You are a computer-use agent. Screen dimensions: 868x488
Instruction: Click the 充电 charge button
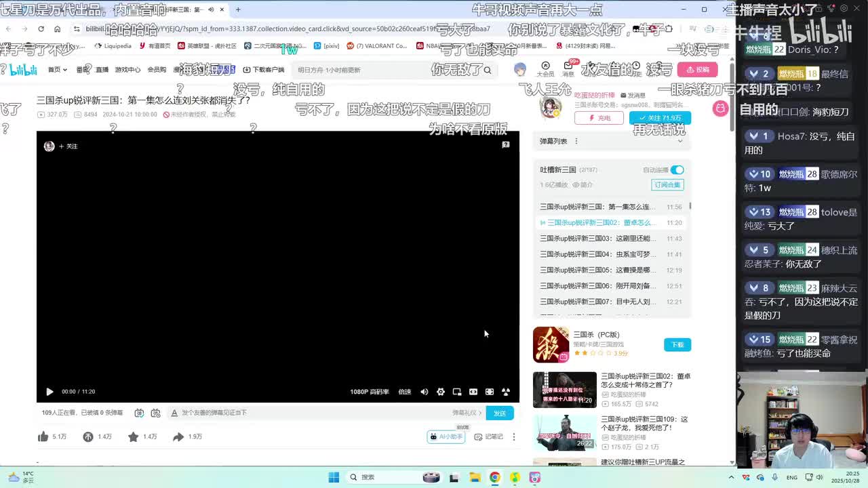[x=599, y=118]
